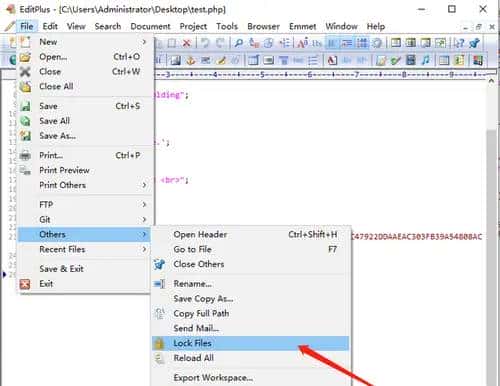Image resolution: width=500 pixels, height=386 pixels.
Task: Click the red A font icon in HTML toolbar
Action: coord(332,60)
